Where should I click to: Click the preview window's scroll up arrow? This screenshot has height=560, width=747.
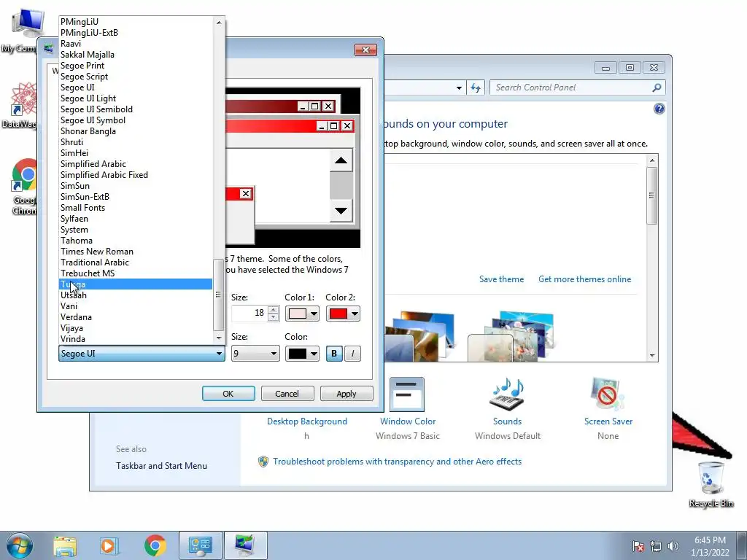coord(341,160)
